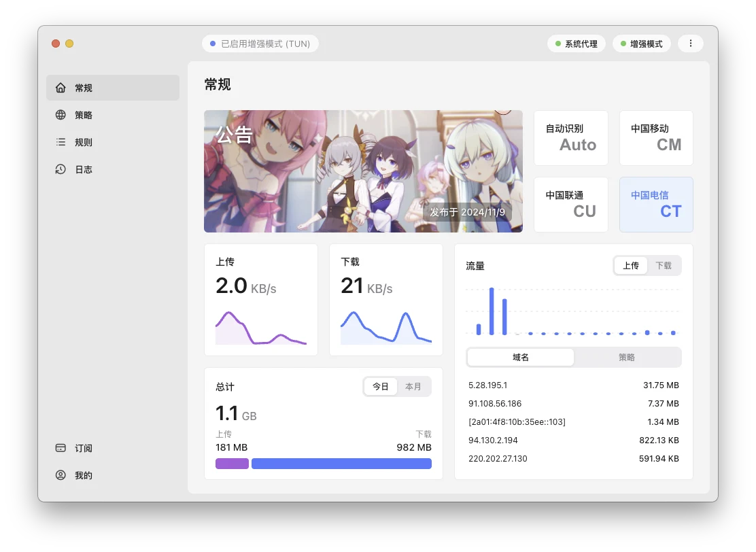Open 日志 in the sidebar
This screenshot has height=552, width=756.
[x=113, y=169]
